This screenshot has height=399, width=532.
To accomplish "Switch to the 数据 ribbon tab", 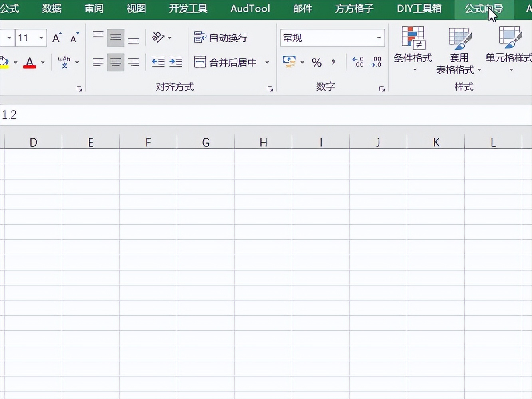I will click(x=51, y=8).
